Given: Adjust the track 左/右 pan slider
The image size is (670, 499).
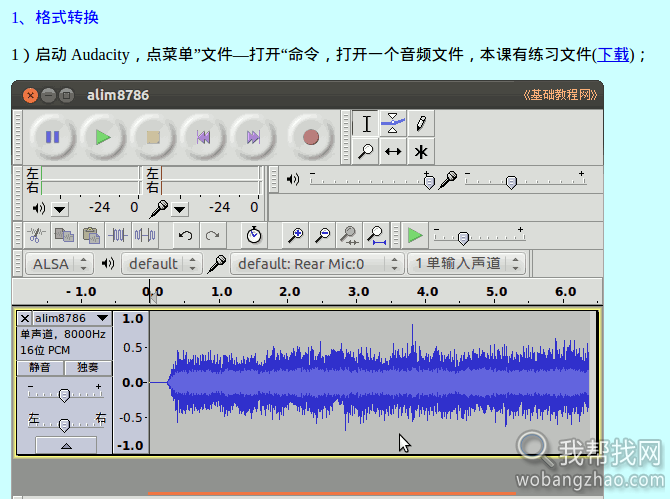Looking at the screenshot, I should tap(64, 424).
